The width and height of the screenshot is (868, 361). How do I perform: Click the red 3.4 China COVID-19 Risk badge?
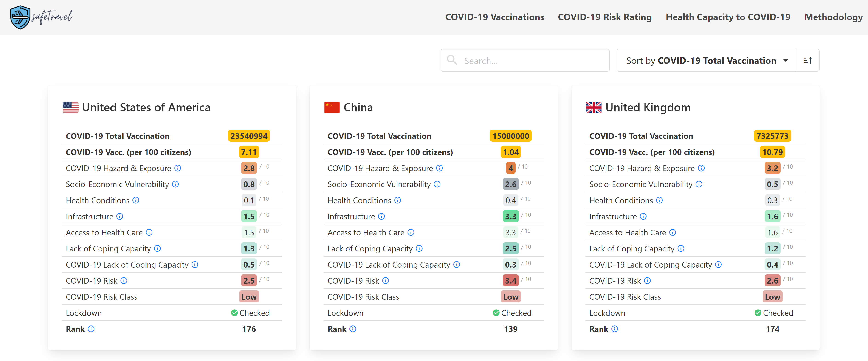click(x=510, y=280)
